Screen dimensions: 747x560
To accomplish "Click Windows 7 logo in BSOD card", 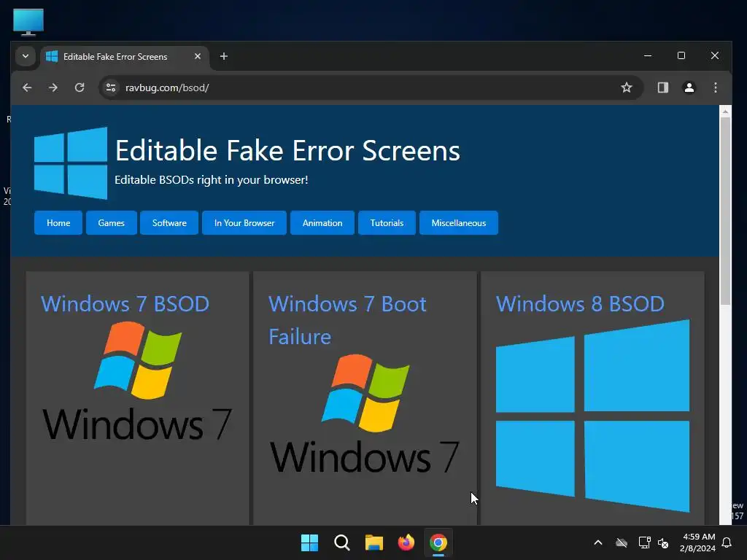I will (137, 381).
